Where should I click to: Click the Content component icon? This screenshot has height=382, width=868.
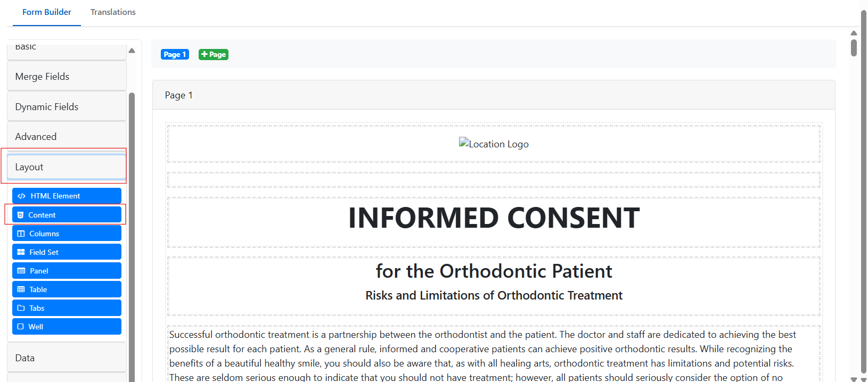click(x=20, y=215)
